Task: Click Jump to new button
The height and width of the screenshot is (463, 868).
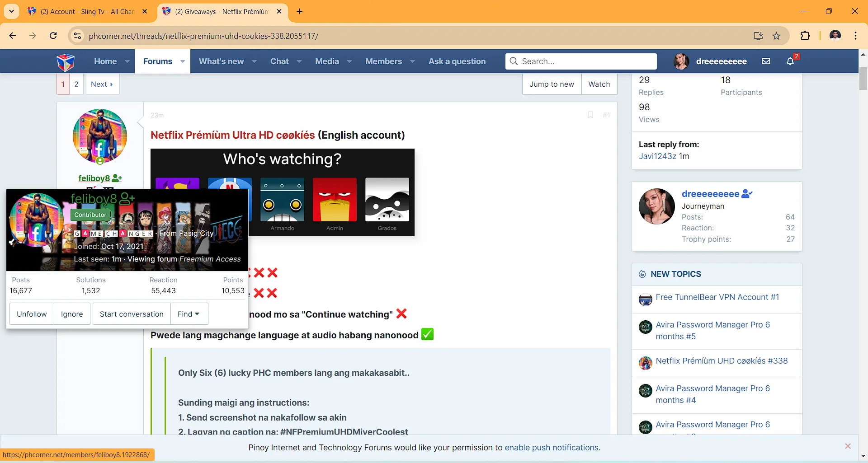Action: 552,84
